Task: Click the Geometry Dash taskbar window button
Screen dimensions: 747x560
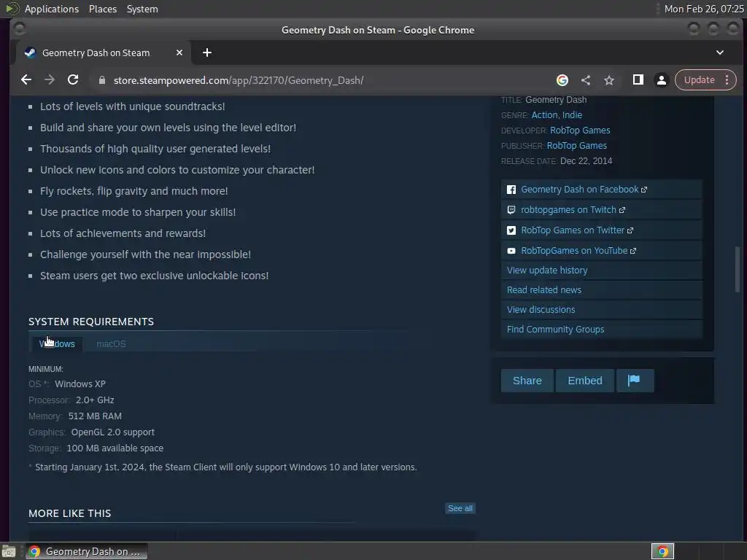Action: 87,551
